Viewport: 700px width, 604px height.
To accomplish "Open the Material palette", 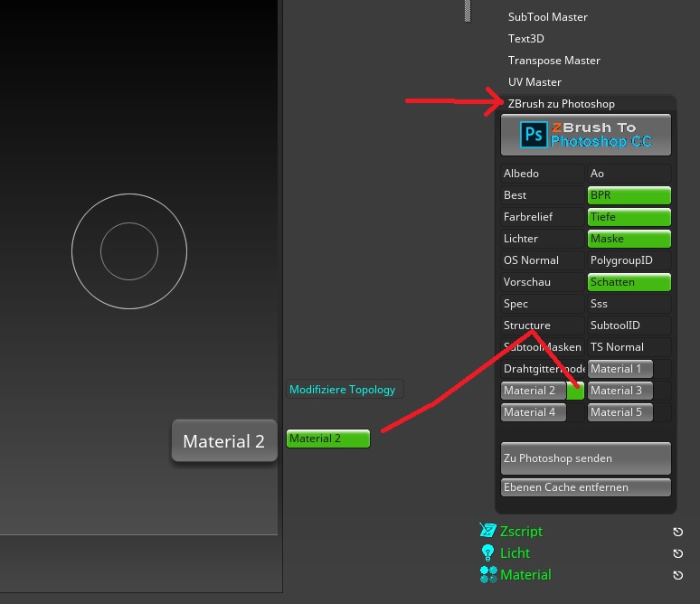I will tap(525, 575).
